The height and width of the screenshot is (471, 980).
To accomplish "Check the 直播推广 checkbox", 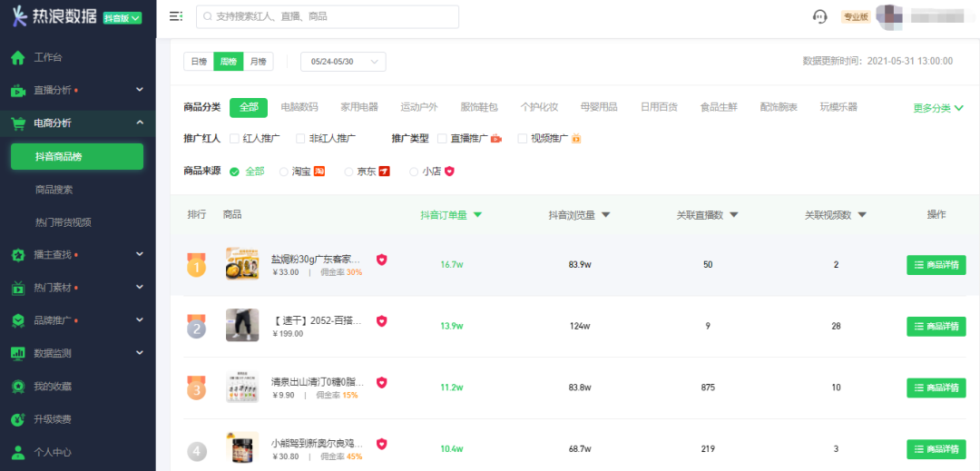I will point(442,139).
